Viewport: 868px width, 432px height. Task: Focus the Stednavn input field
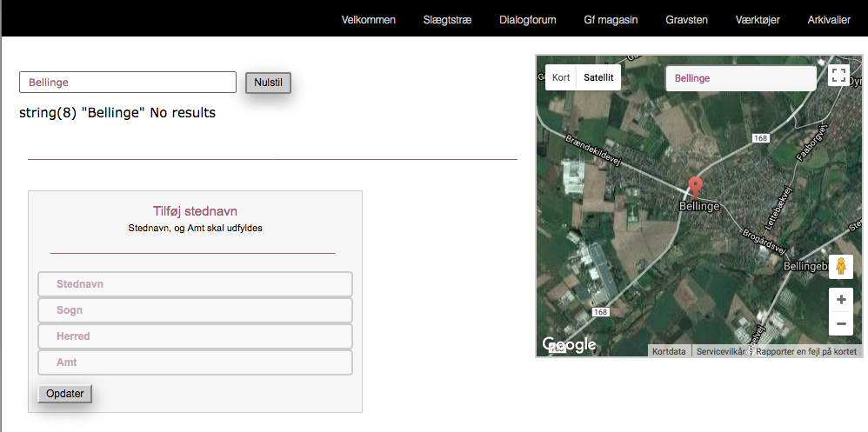click(x=195, y=284)
